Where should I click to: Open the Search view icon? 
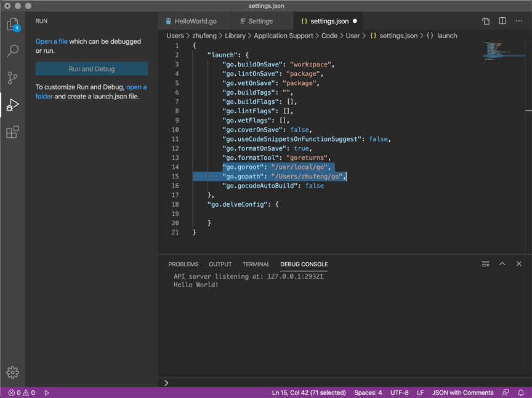[12, 51]
